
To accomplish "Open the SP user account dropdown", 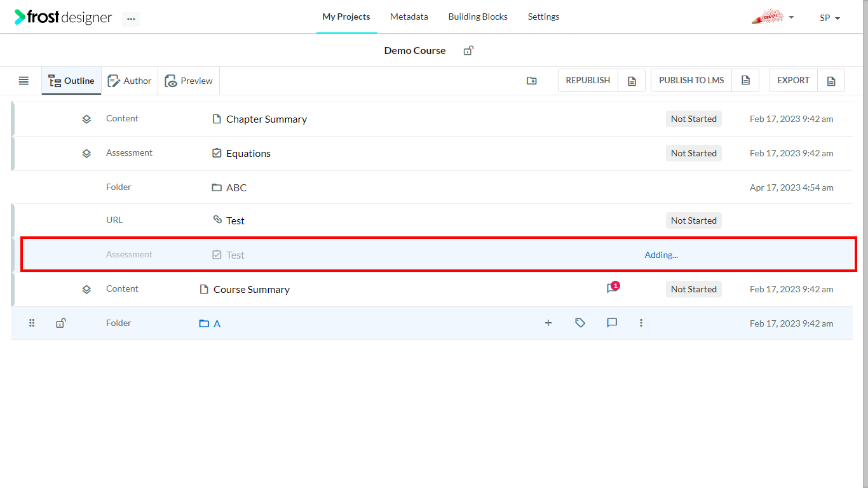I will pos(830,18).
